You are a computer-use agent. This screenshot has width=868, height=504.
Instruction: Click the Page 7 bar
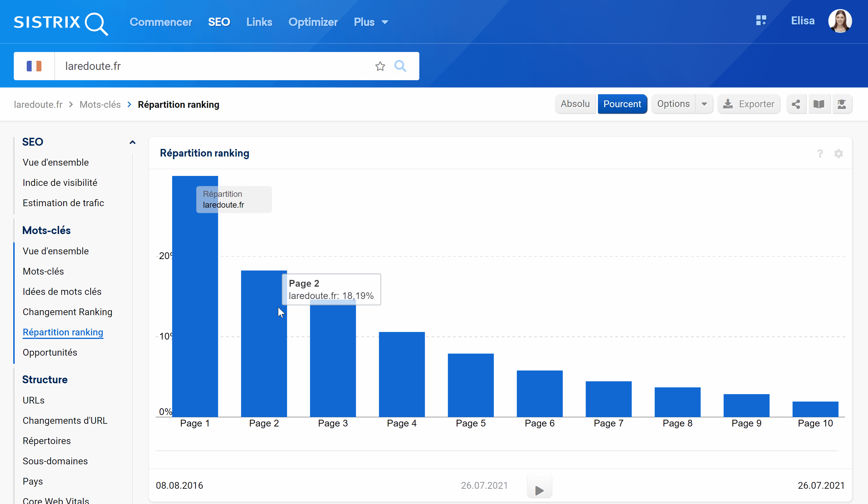pyautogui.click(x=608, y=399)
